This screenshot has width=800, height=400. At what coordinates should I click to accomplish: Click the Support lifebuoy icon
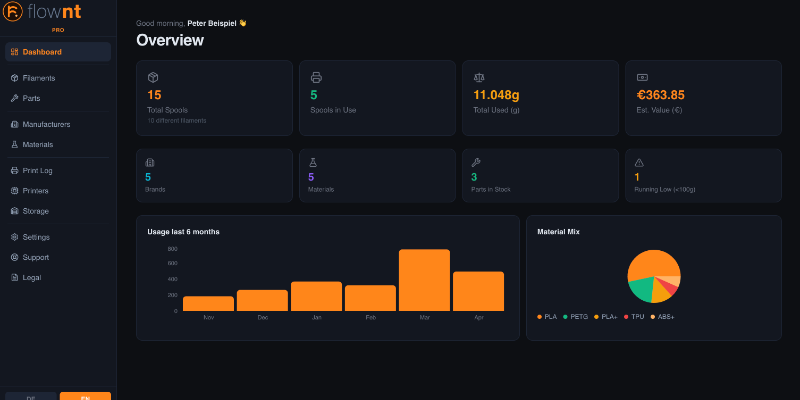pyautogui.click(x=14, y=258)
